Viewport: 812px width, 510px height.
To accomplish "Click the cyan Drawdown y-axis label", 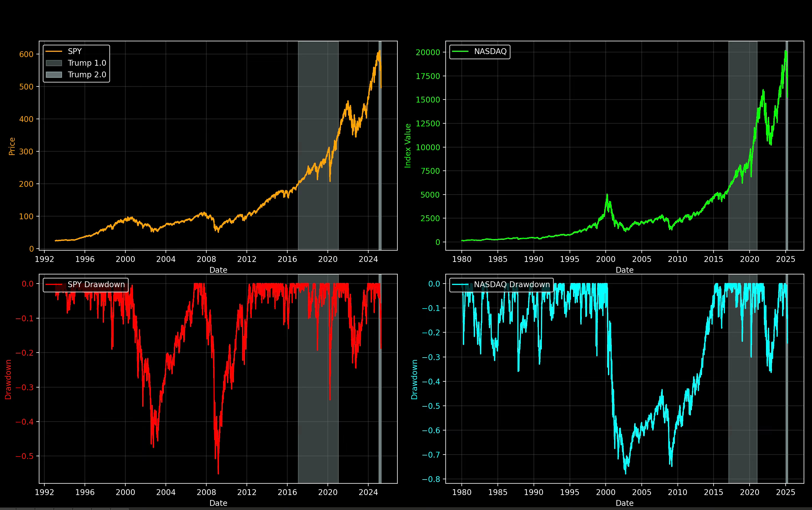I will click(414, 379).
